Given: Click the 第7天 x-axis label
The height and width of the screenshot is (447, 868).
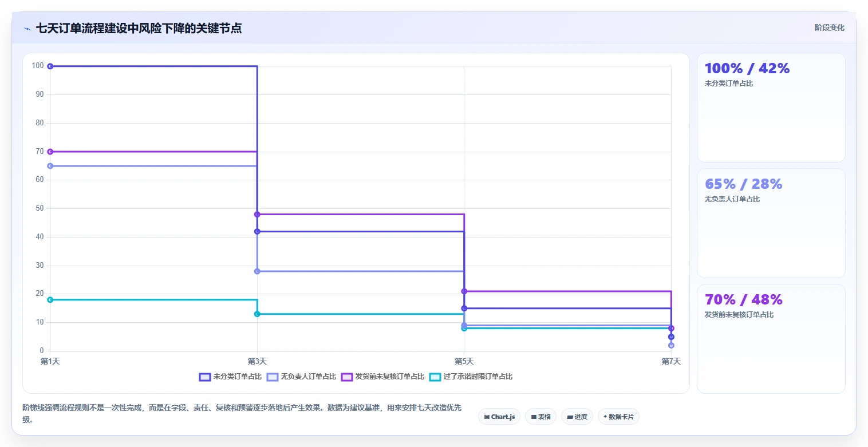Looking at the screenshot, I should [671, 361].
